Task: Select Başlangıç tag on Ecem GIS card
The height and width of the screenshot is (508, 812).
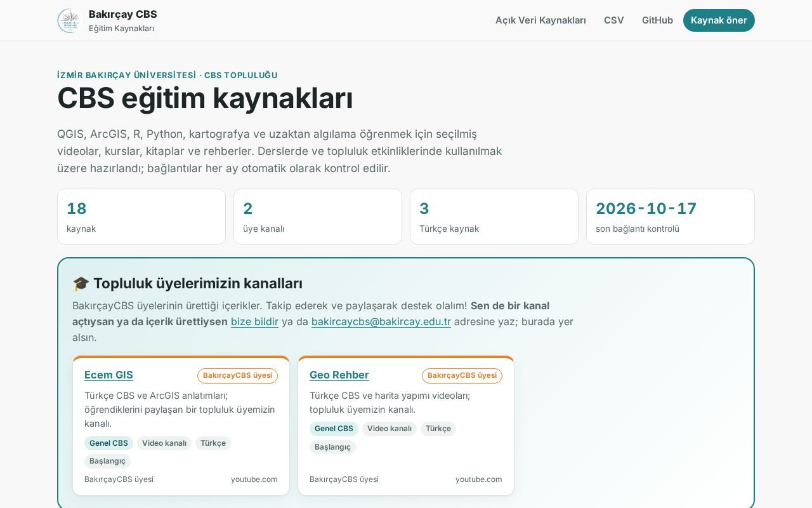Action: [107, 461]
